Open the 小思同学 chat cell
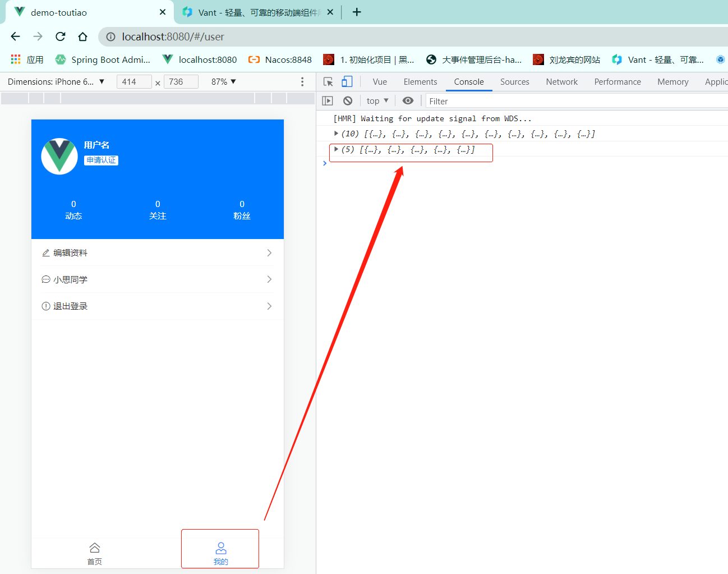The image size is (728, 574). click(x=158, y=279)
